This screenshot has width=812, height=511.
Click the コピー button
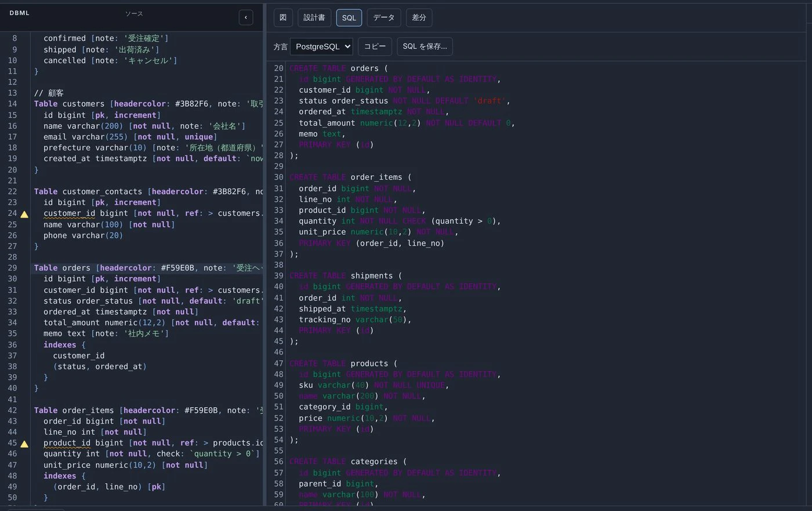click(x=375, y=46)
